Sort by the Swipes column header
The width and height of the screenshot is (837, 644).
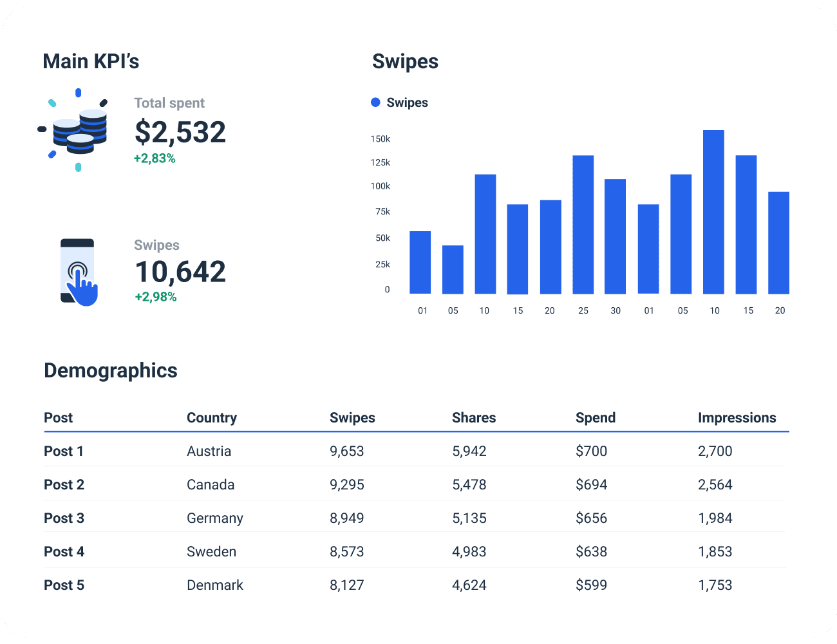352,417
